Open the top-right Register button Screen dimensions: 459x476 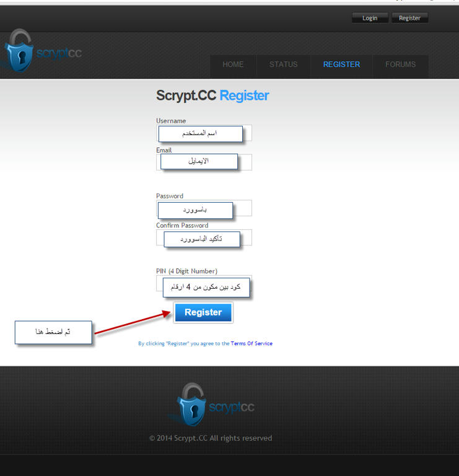[409, 18]
